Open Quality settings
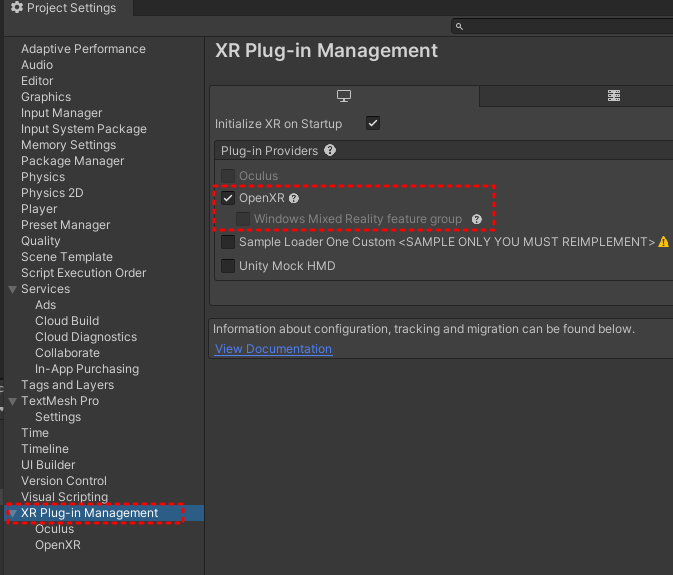673x575 pixels. click(41, 241)
